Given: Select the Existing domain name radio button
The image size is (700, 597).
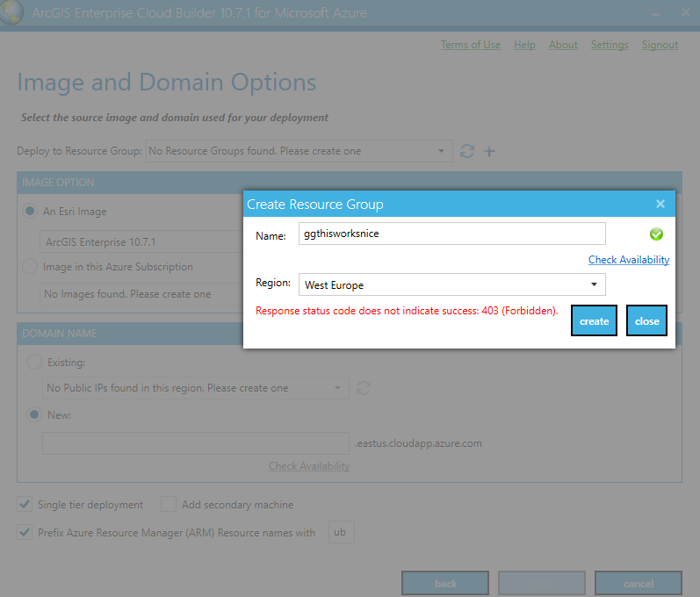Looking at the screenshot, I should point(34,362).
